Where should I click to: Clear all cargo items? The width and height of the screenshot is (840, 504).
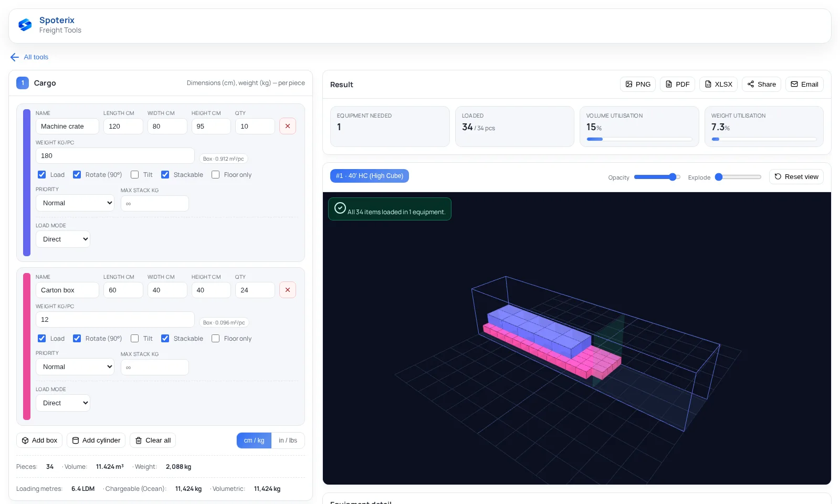pos(153,440)
